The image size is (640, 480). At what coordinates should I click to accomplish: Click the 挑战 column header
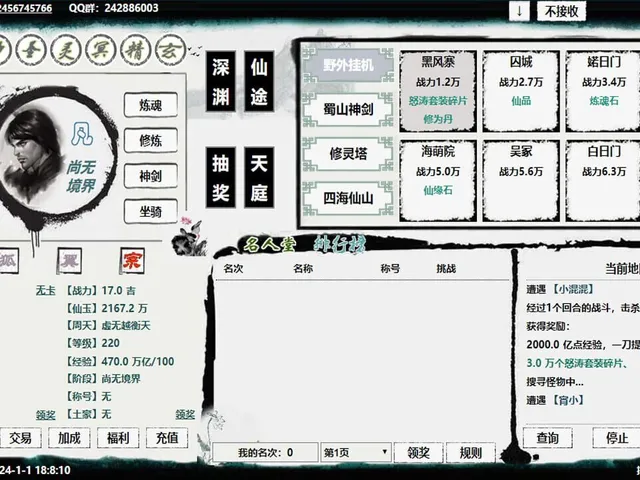click(x=446, y=269)
